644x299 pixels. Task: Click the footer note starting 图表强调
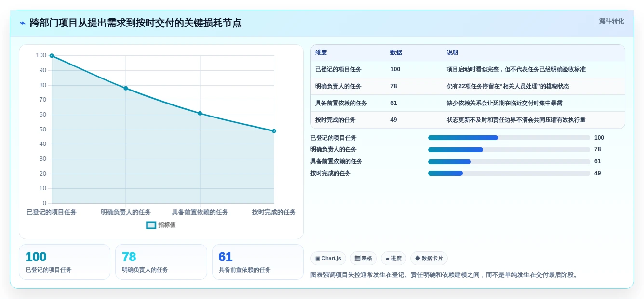point(444,275)
